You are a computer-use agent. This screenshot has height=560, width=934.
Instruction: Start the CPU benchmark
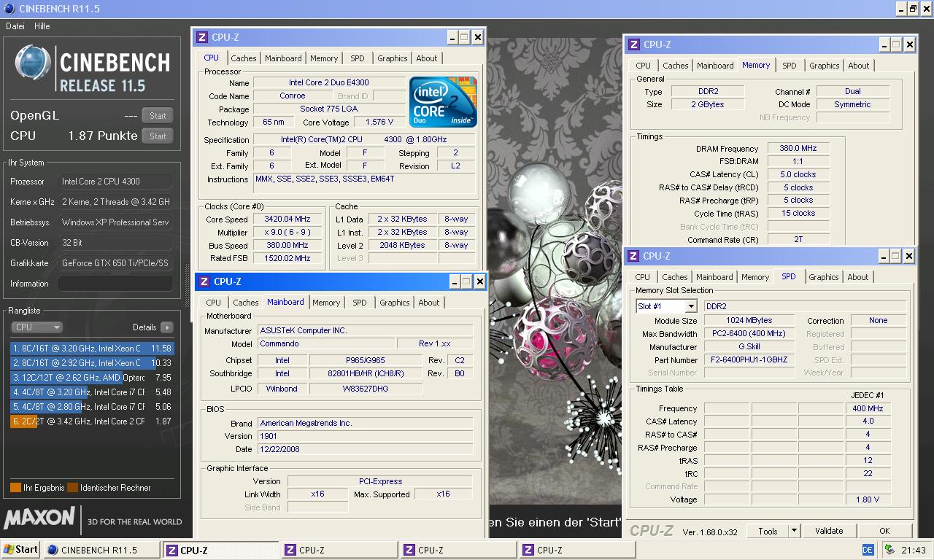158,136
